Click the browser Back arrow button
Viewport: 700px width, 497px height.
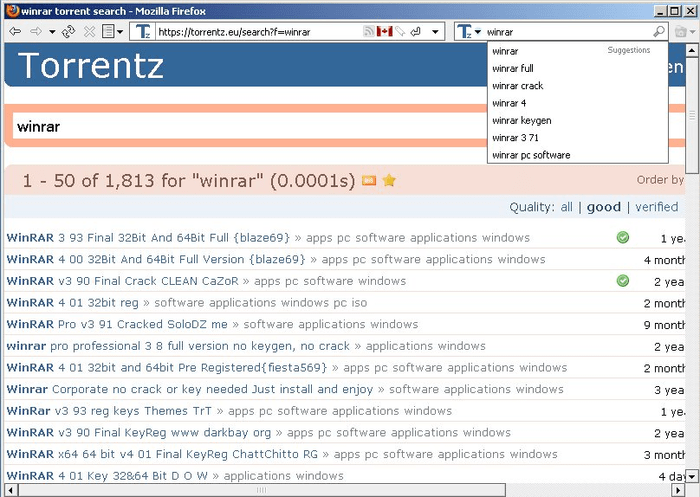click(14, 32)
